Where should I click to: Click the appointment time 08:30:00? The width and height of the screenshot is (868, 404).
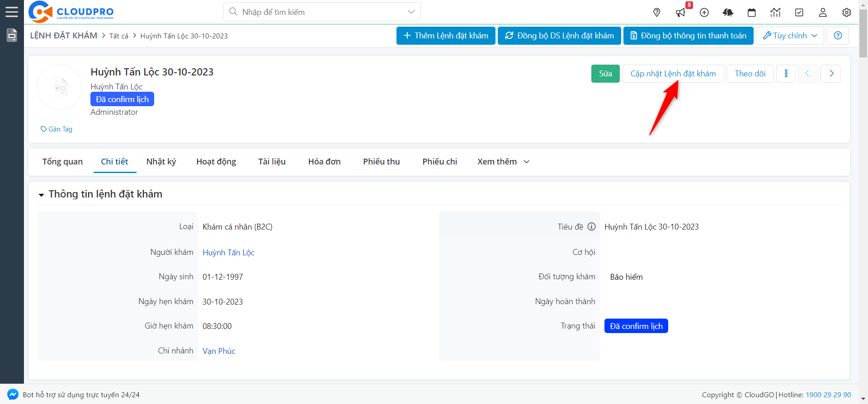[x=217, y=326]
